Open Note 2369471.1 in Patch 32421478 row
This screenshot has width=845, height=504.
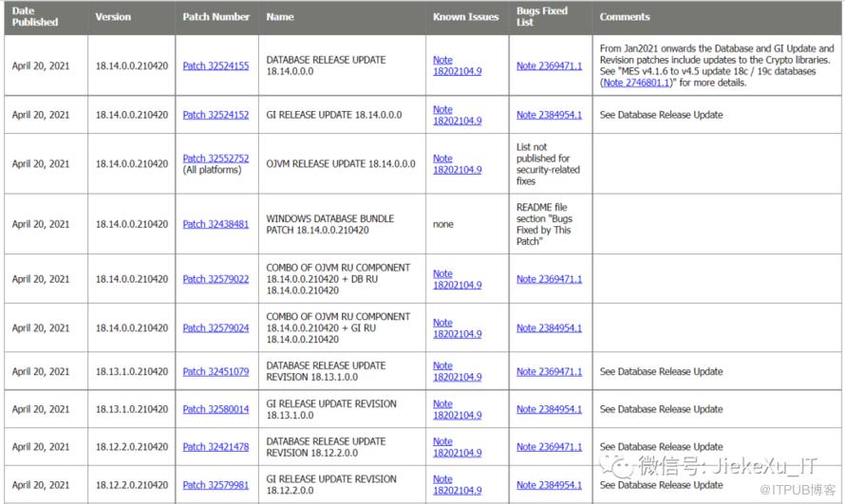[x=549, y=447]
